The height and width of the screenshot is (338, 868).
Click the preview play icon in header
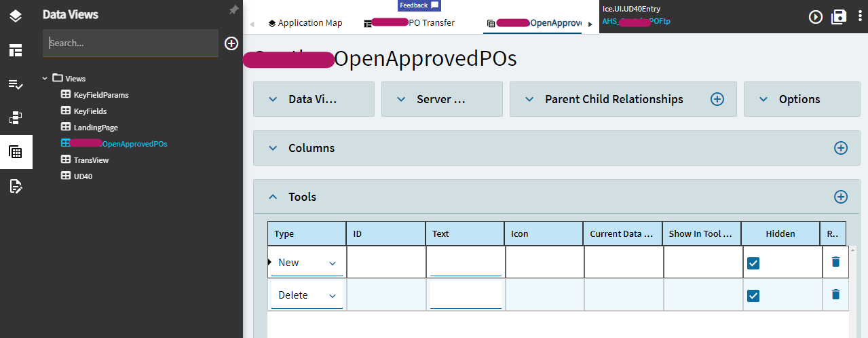point(816,17)
